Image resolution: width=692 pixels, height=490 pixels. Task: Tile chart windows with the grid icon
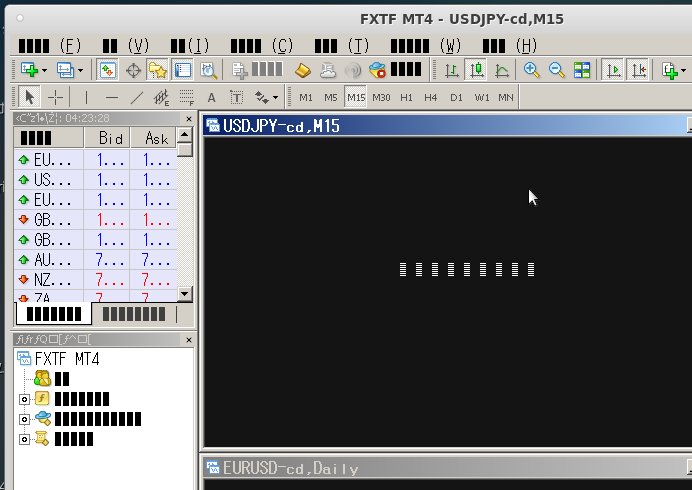click(582, 70)
